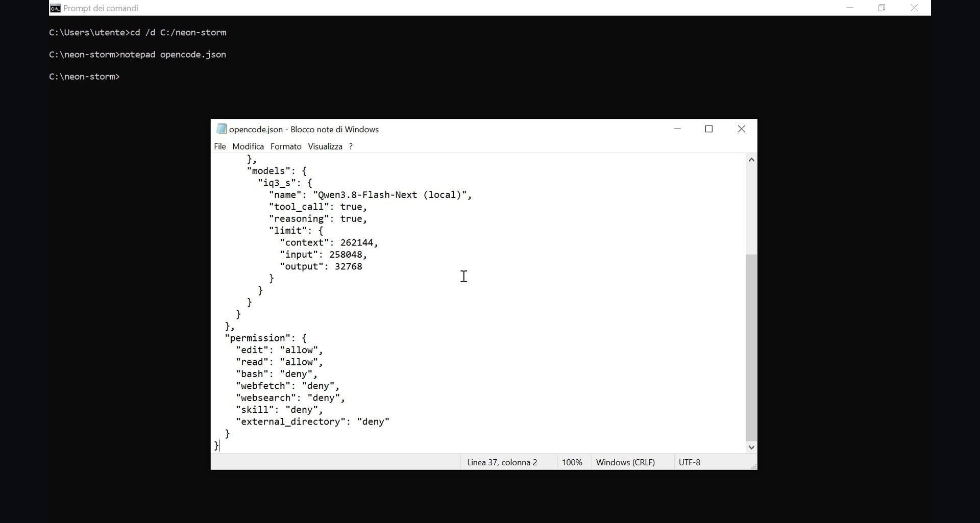Click the "tool_call": true line
This screenshot has height=523, width=980.
(318, 207)
